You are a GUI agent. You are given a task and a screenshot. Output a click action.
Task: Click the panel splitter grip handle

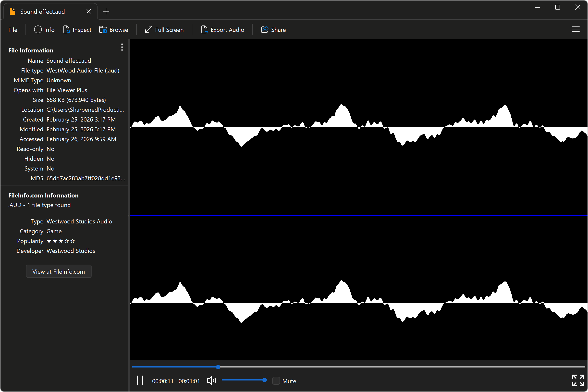[x=129, y=215]
